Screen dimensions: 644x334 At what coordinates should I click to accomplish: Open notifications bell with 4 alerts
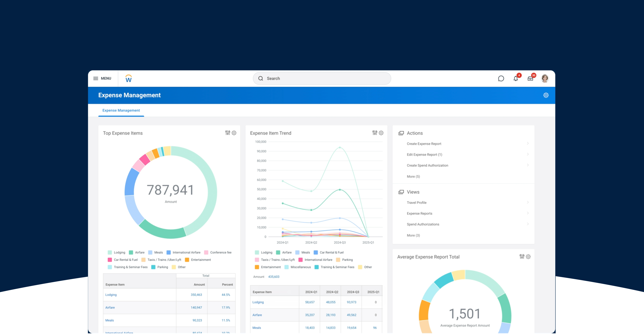coord(515,79)
